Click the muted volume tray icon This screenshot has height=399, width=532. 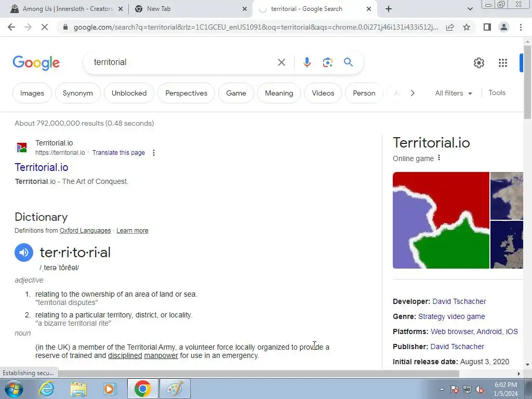[480, 390]
